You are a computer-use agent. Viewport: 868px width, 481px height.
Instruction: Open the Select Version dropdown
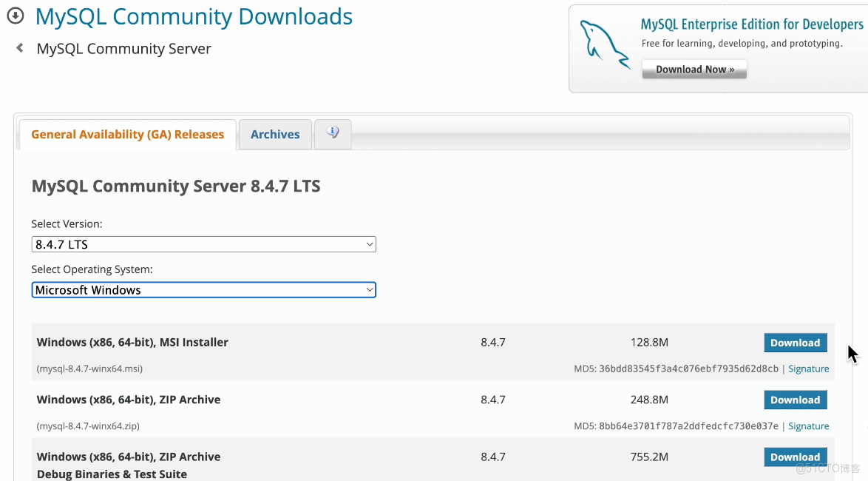tap(203, 243)
